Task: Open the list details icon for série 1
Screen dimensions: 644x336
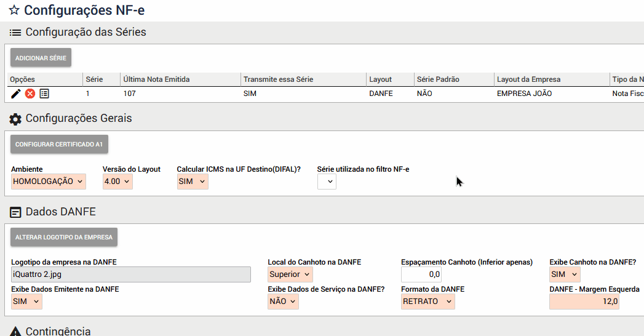Action: pyautogui.click(x=44, y=94)
